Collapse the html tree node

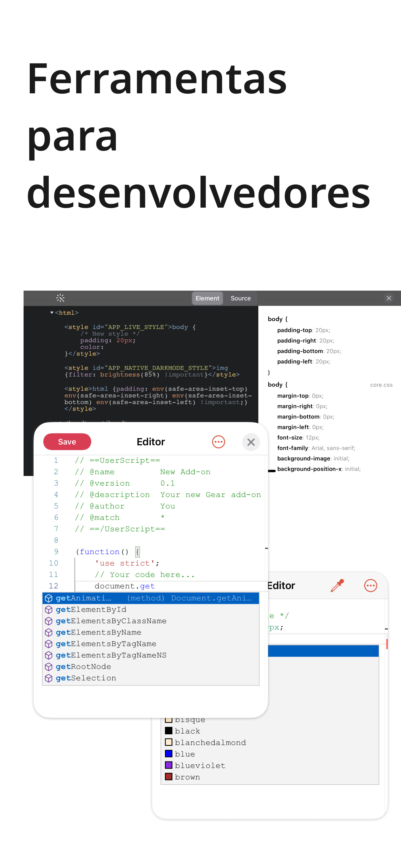[52, 313]
